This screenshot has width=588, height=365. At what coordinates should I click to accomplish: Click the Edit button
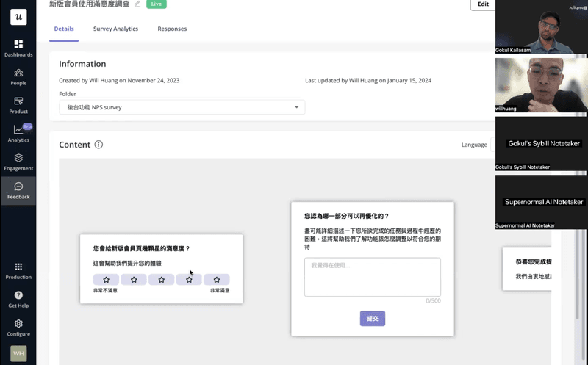click(x=482, y=4)
